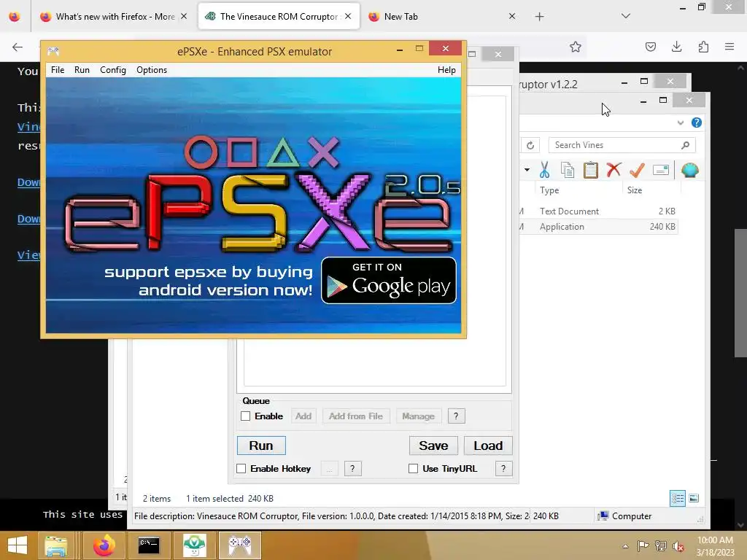Click the Queue help question button
Image resolution: width=747 pixels, height=560 pixels.
point(456,416)
